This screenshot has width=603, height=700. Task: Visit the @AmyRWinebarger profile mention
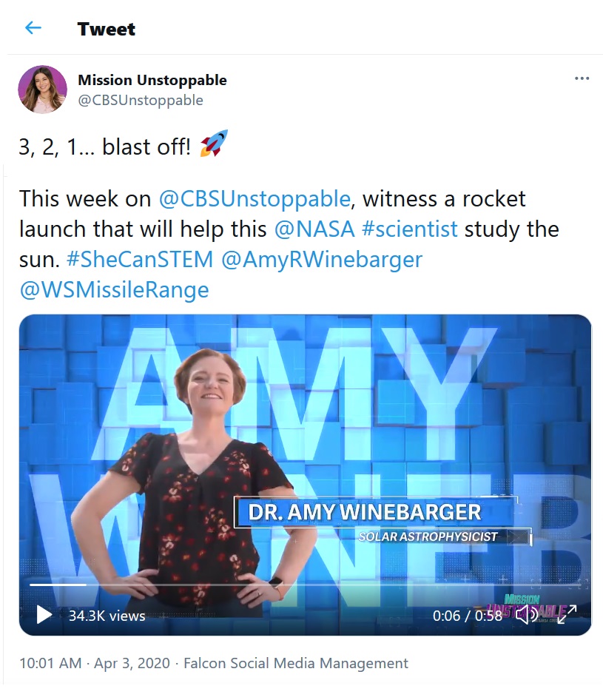pos(322,260)
